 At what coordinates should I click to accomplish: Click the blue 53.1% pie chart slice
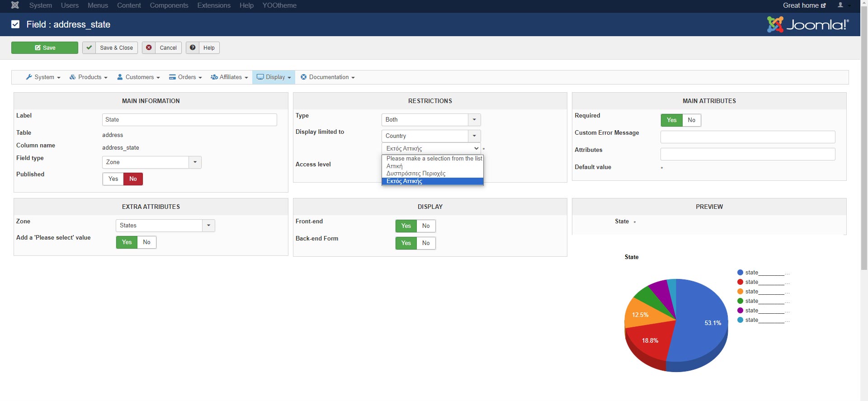pyautogui.click(x=701, y=326)
